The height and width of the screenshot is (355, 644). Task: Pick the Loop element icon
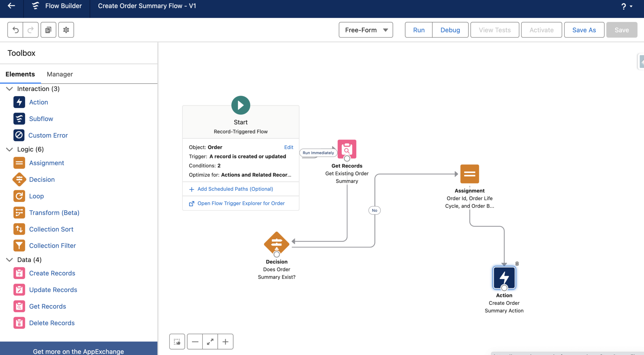[19, 196]
